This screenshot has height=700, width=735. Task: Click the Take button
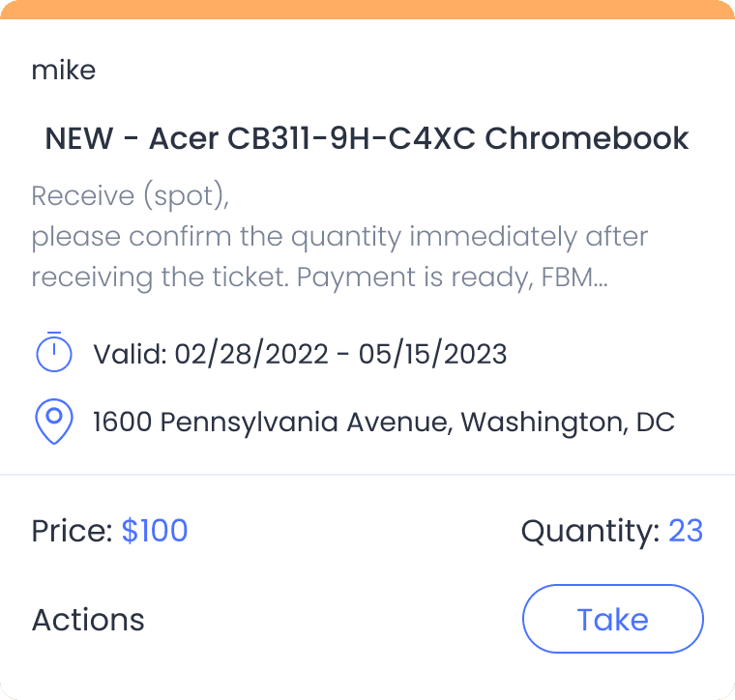tap(612, 619)
